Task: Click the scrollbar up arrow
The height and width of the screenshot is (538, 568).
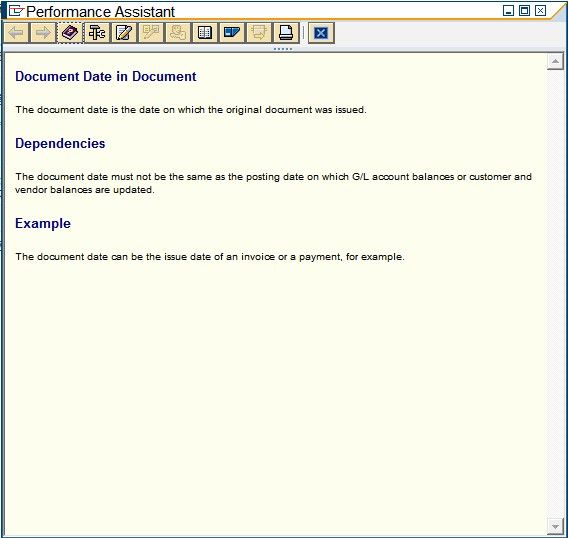Action: (555, 61)
